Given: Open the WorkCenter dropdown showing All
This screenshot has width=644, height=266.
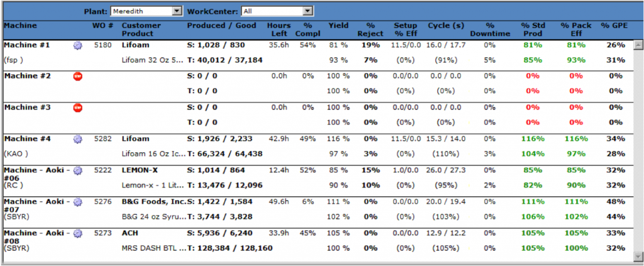Looking at the screenshot, I should pyautogui.click(x=277, y=11).
